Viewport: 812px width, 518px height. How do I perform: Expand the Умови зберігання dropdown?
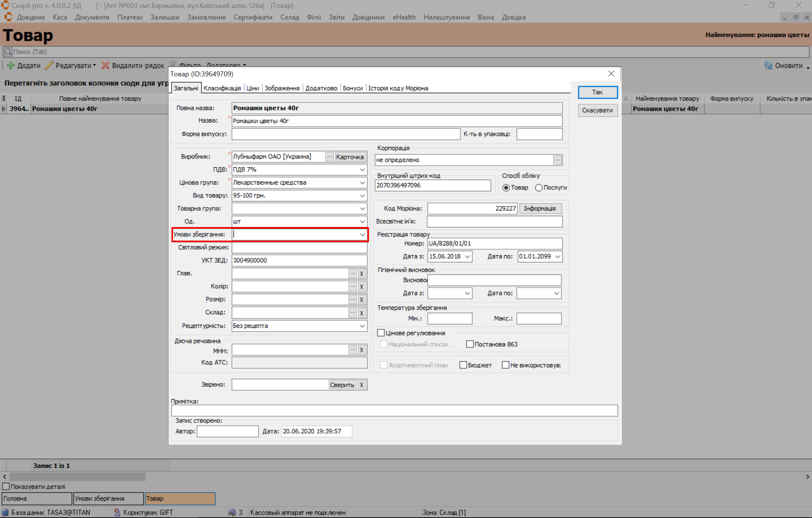(x=362, y=235)
